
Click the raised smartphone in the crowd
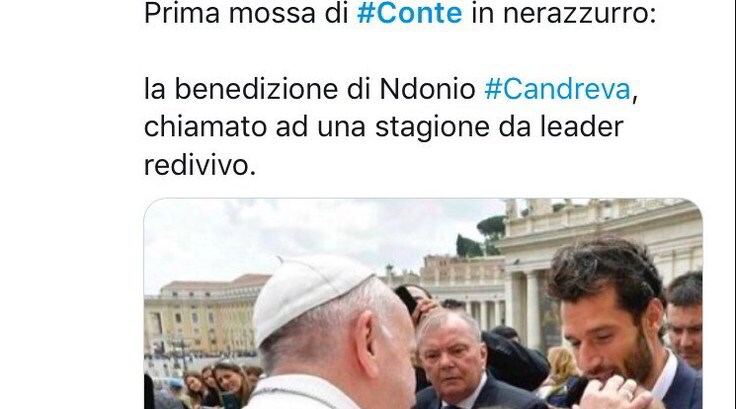[406, 299]
